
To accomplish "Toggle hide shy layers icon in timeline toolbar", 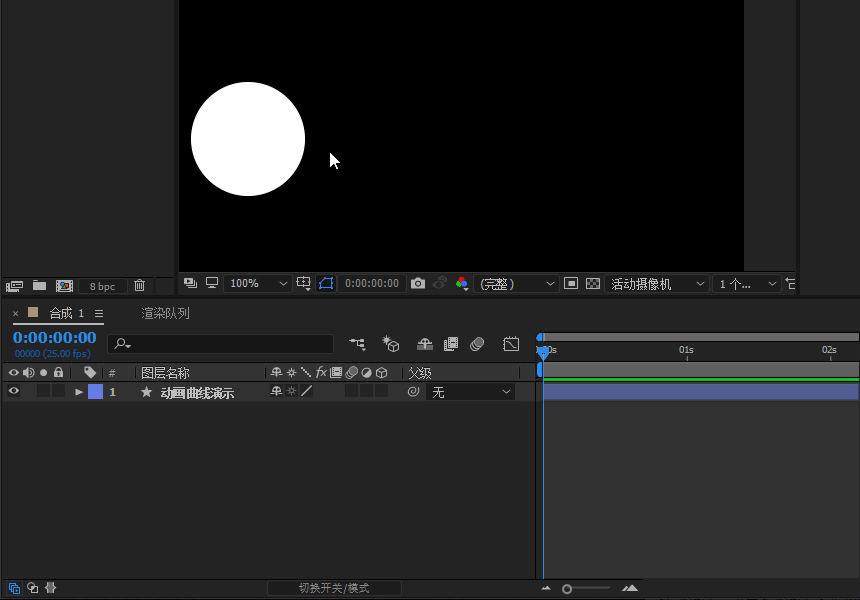I will tap(425, 344).
